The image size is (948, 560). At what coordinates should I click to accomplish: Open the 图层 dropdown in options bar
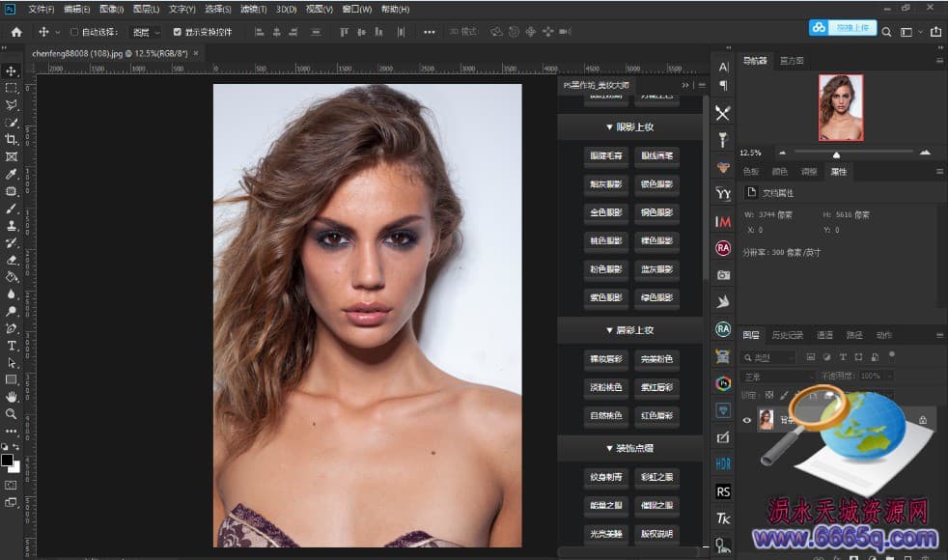click(147, 32)
